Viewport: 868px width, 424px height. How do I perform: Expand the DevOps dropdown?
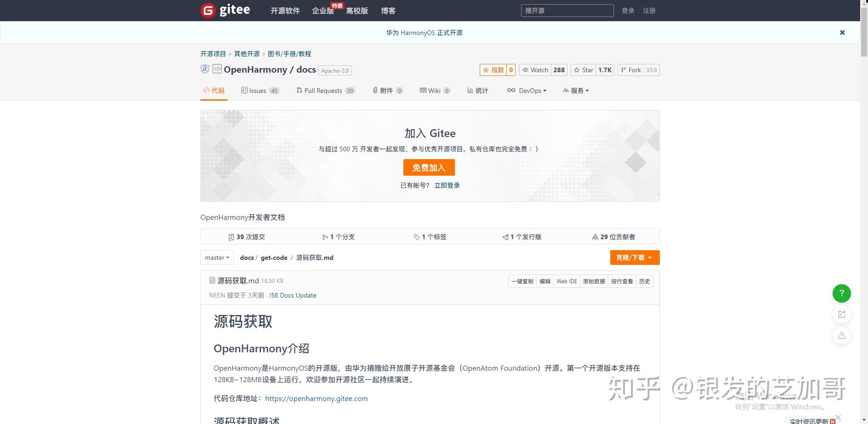click(527, 91)
